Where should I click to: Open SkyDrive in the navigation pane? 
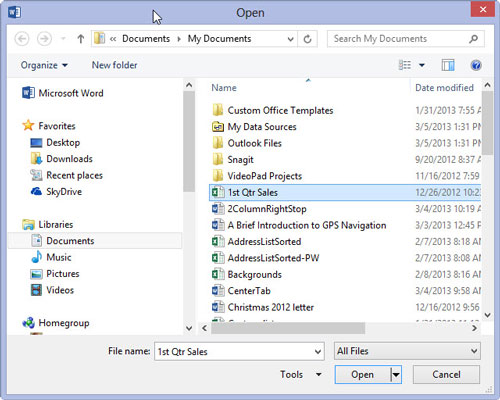(56, 192)
